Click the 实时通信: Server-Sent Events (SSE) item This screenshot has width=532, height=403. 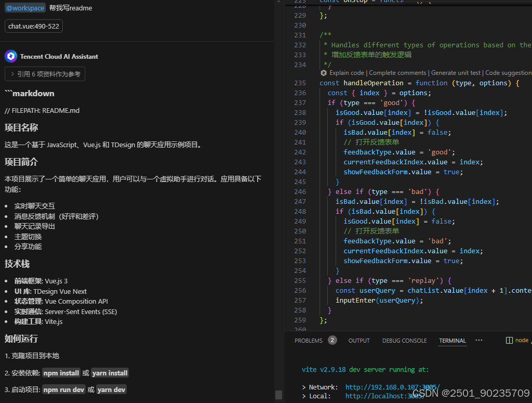65,311
